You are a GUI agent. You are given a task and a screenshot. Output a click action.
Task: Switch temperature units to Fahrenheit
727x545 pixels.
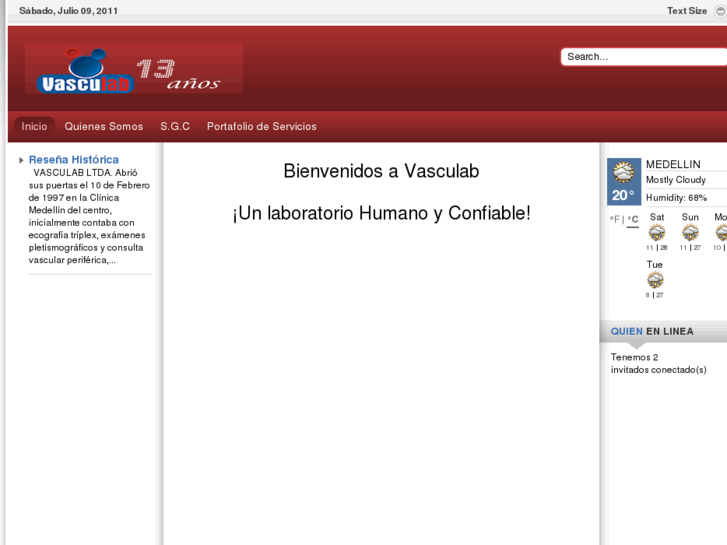pos(614,219)
